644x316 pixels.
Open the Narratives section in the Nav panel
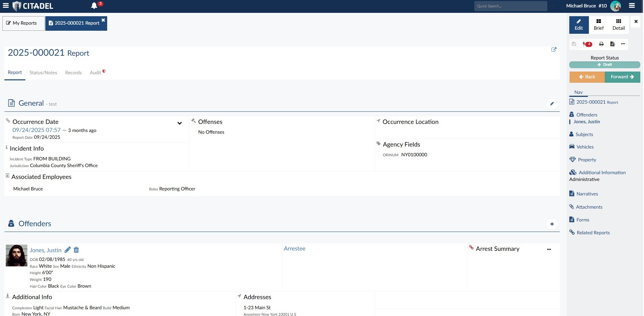(587, 193)
